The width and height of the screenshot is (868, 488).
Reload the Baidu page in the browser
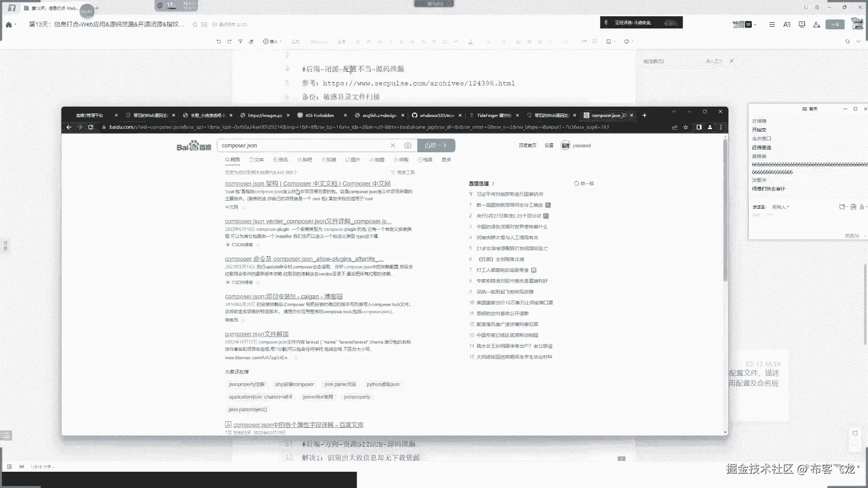90,127
